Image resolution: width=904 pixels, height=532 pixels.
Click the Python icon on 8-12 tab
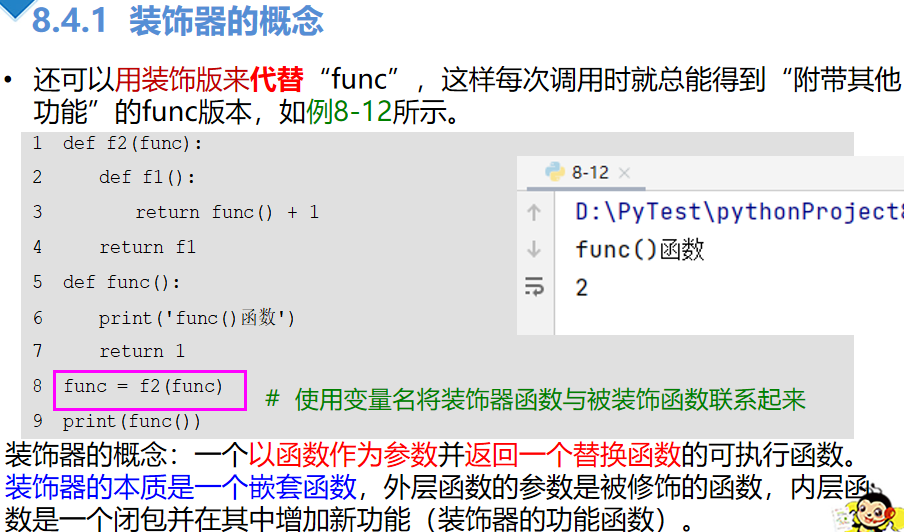555,172
